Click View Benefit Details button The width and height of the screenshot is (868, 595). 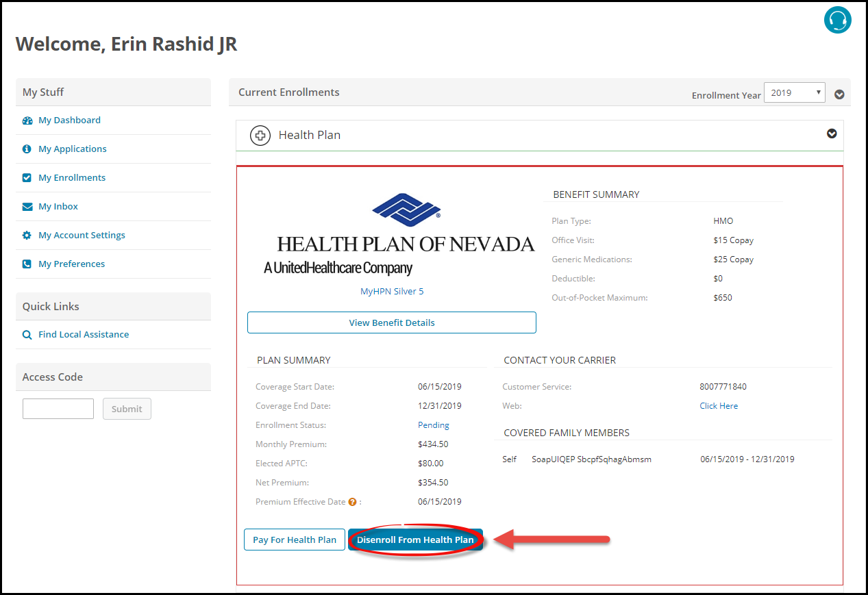tap(392, 322)
